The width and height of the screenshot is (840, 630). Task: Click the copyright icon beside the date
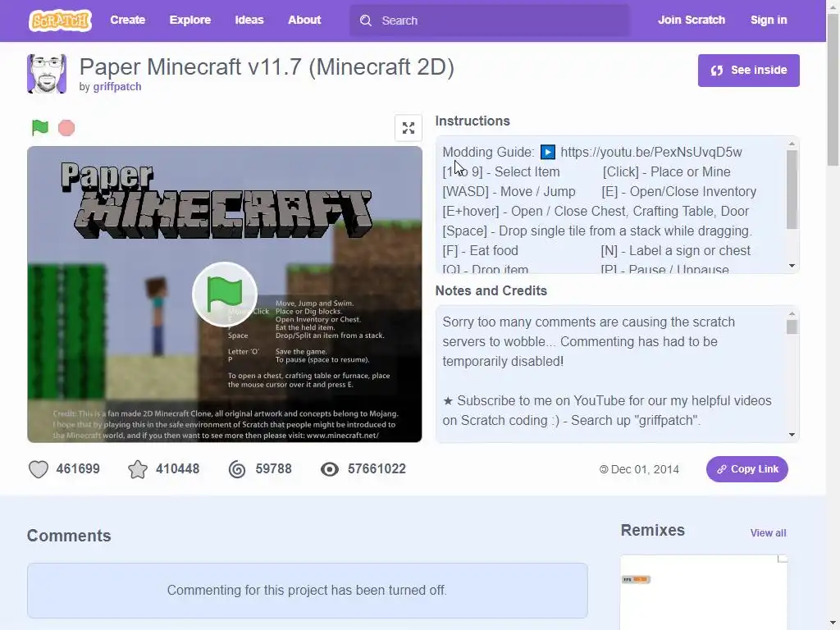(x=604, y=470)
